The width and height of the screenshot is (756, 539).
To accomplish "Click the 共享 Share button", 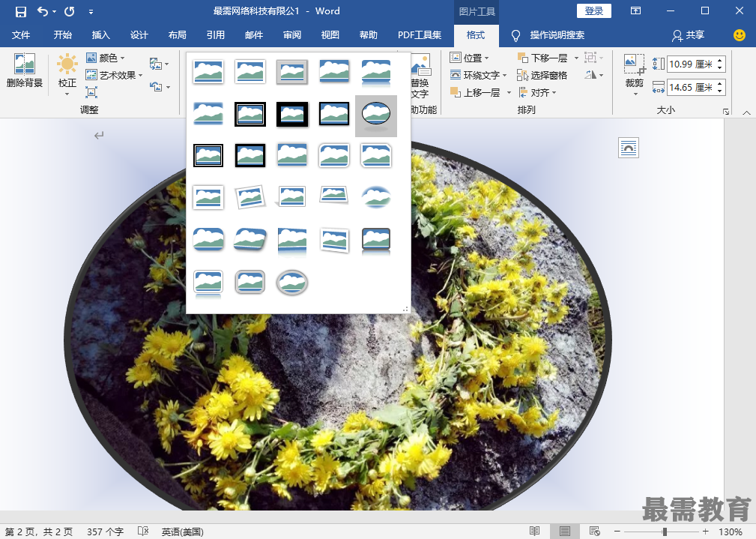I will (x=689, y=34).
